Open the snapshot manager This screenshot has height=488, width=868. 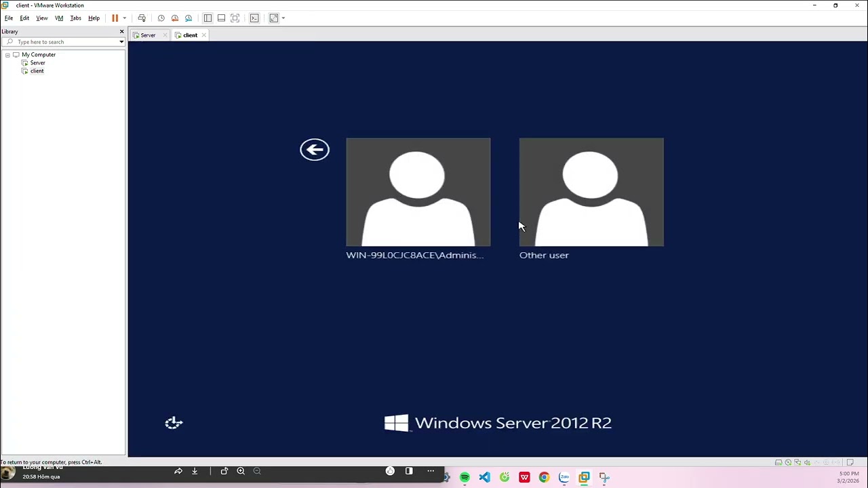tap(189, 18)
